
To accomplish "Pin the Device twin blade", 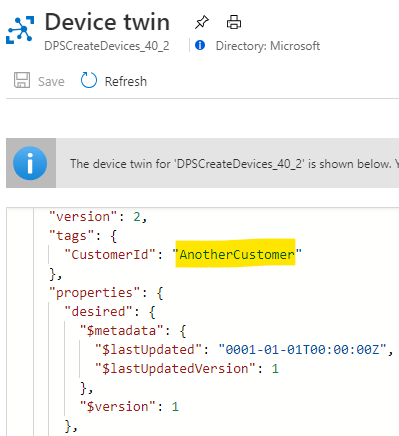I will [x=202, y=23].
